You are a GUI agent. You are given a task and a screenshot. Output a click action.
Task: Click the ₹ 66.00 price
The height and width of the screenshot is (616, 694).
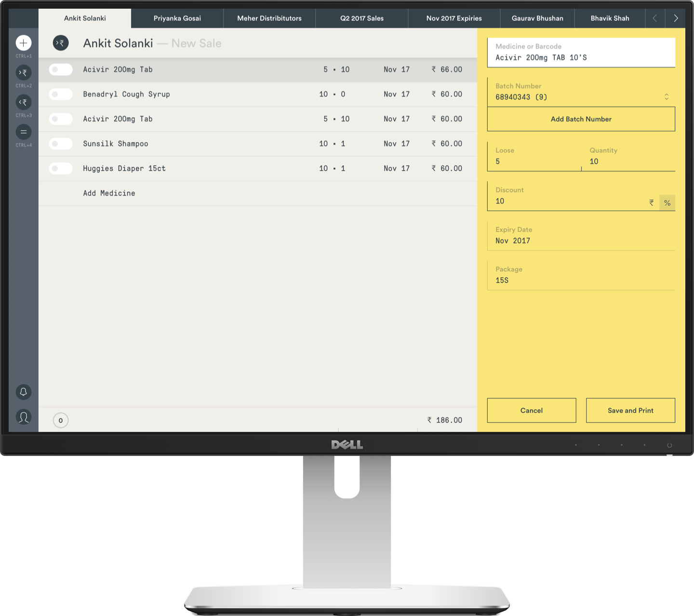pos(447,69)
